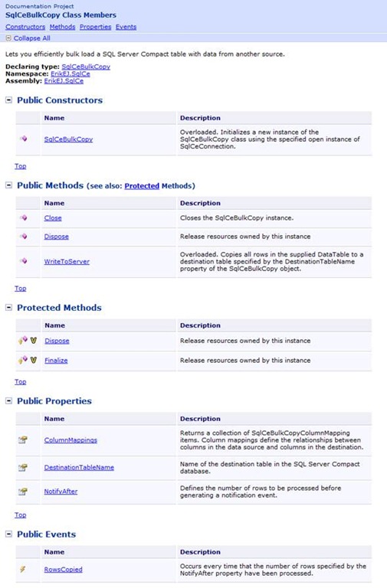
Task: Follow the Top link under Public Properties
Action: pos(20,514)
